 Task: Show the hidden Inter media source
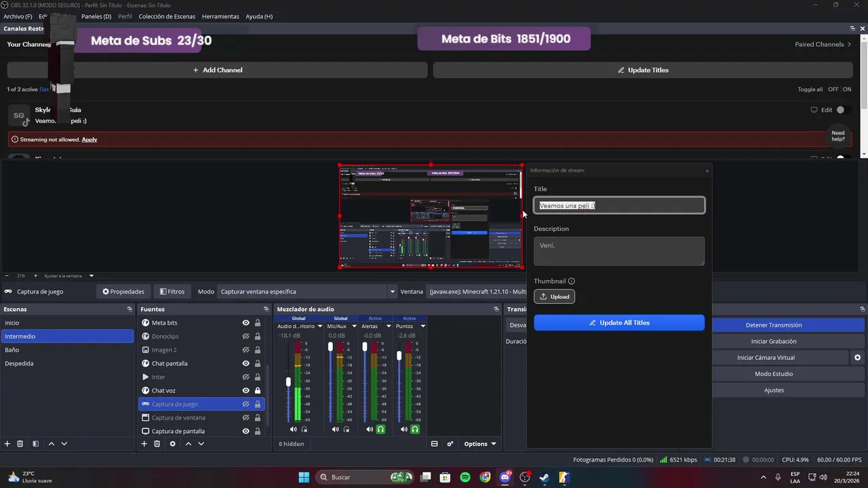pyautogui.click(x=246, y=377)
